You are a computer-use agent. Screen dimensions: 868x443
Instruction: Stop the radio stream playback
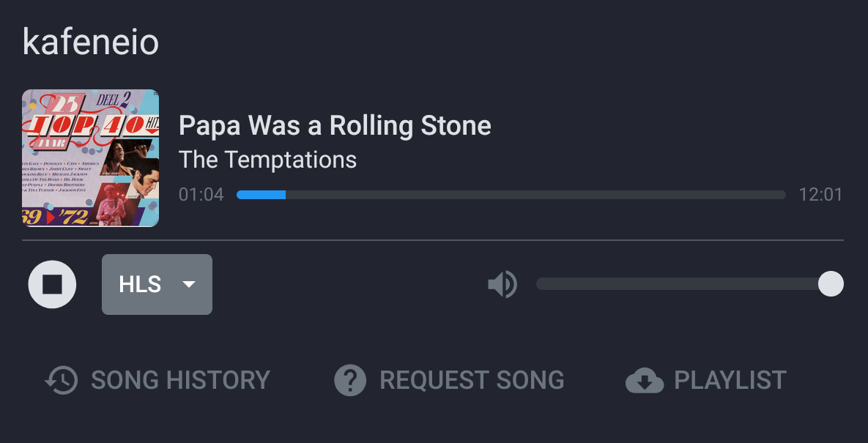tap(52, 284)
